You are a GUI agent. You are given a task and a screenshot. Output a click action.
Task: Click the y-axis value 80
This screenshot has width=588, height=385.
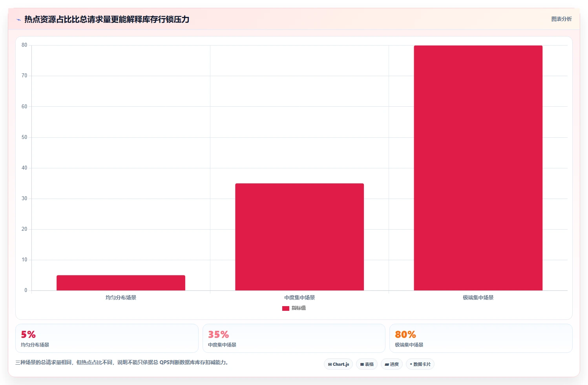click(24, 45)
